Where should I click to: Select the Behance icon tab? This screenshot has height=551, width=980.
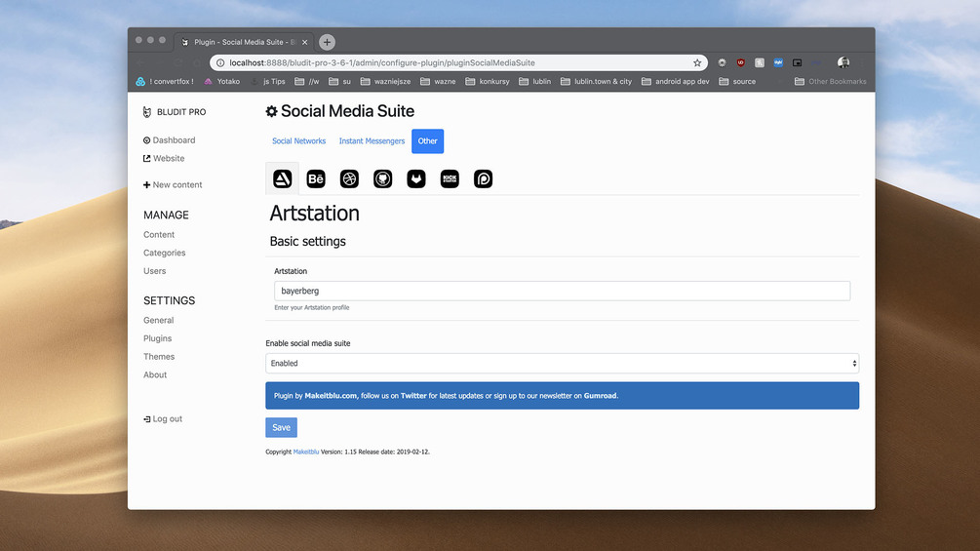(316, 179)
